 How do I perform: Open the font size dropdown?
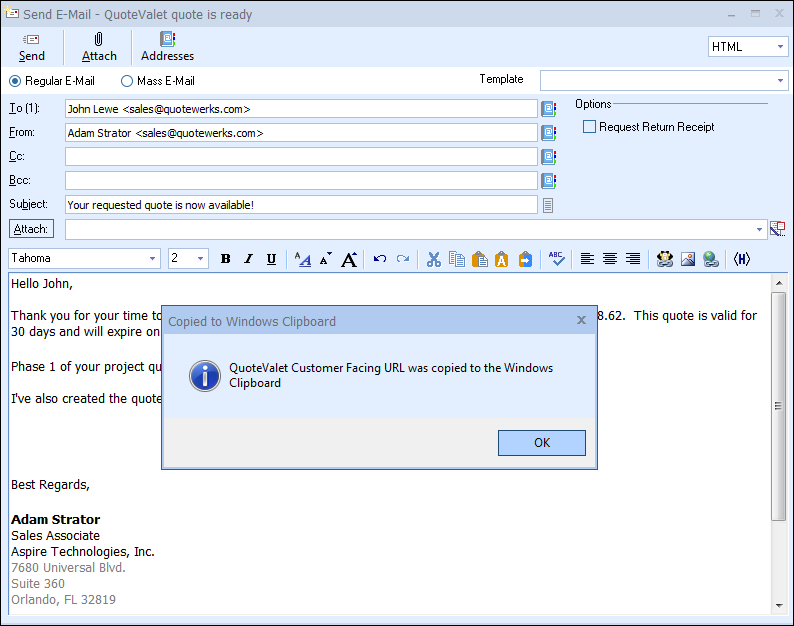coord(200,259)
